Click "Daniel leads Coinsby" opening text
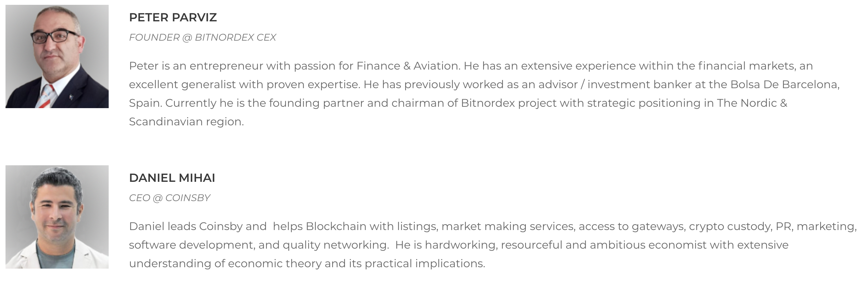Image resolution: width=868 pixels, height=281 pixels. pos(186,227)
